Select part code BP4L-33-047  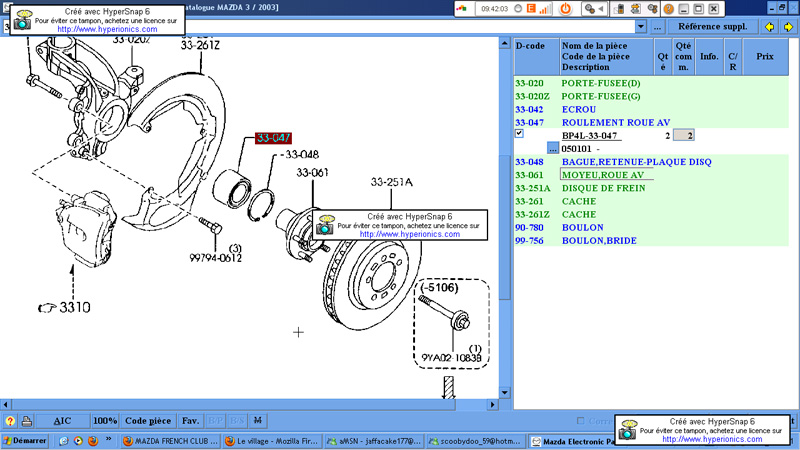coord(589,136)
